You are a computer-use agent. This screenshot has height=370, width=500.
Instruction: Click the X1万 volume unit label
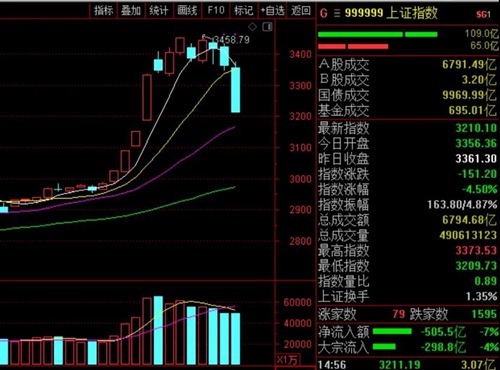click(287, 360)
